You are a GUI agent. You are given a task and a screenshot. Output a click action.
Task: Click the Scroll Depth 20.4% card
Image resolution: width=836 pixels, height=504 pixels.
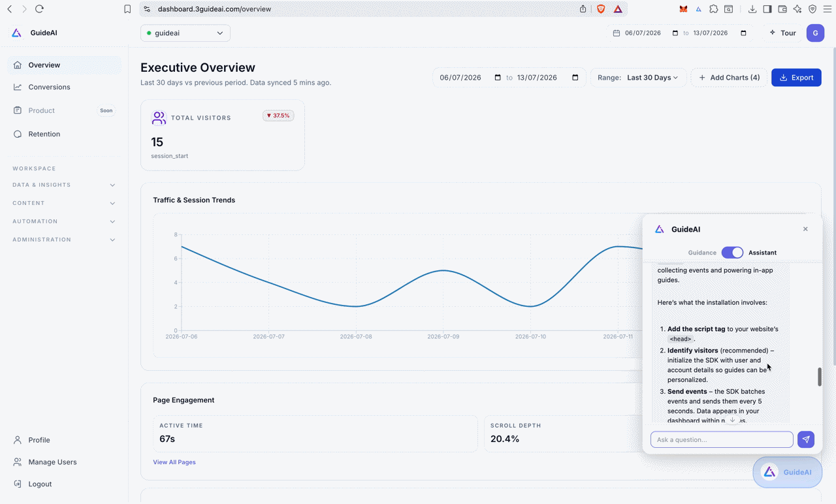click(563, 433)
